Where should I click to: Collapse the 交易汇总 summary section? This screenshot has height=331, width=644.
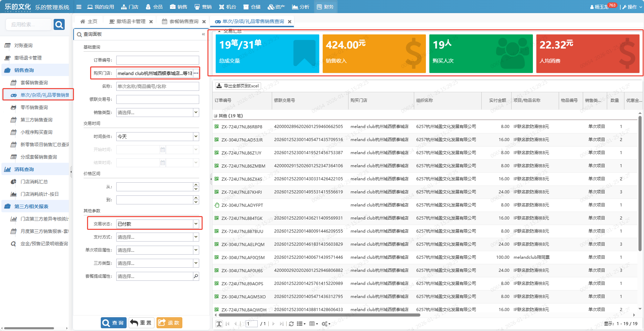click(x=219, y=31)
